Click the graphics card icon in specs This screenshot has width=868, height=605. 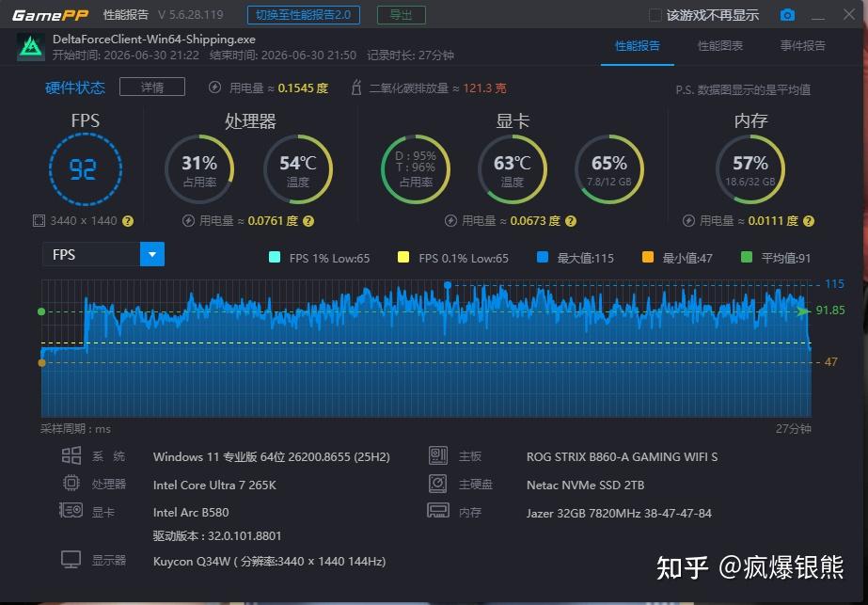[x=71, y=510]
